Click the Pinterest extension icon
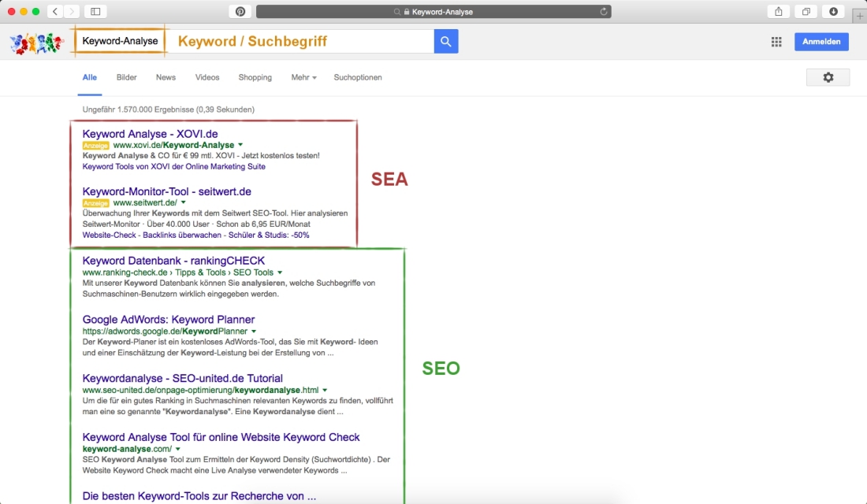The height and width of the screenshot is (504, 867). pos(240,11)
